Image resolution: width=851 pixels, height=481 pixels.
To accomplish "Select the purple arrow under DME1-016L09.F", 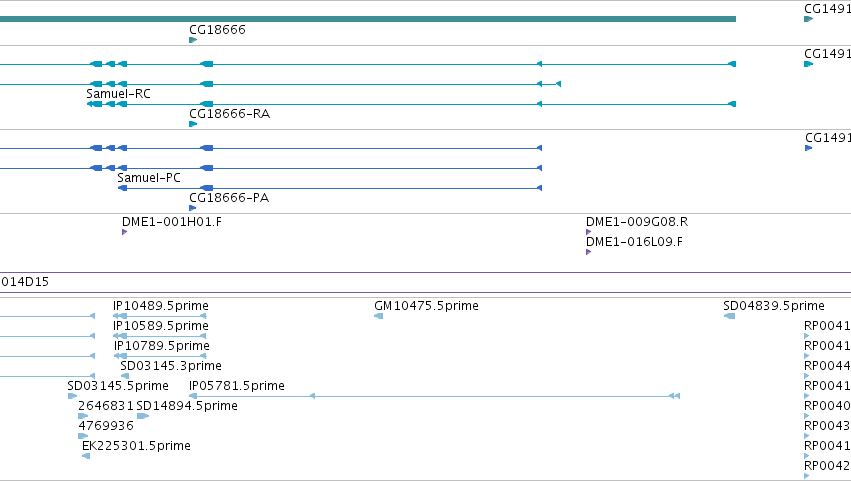I will pos(588,252).
